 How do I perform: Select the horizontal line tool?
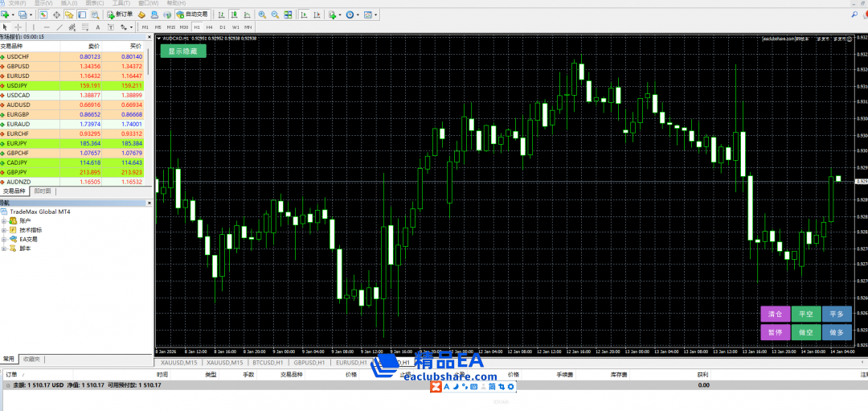pyautogui.click(x=47, y=27)
